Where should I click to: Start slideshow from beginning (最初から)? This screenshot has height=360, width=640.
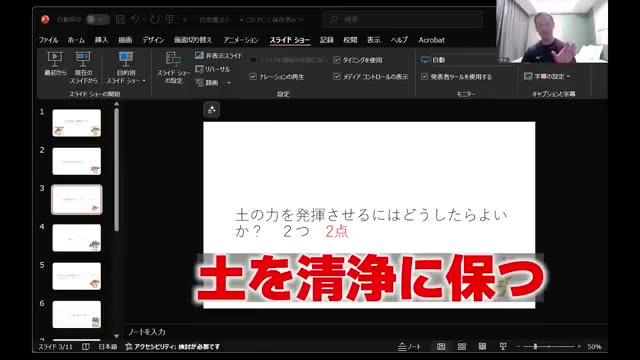55,64
